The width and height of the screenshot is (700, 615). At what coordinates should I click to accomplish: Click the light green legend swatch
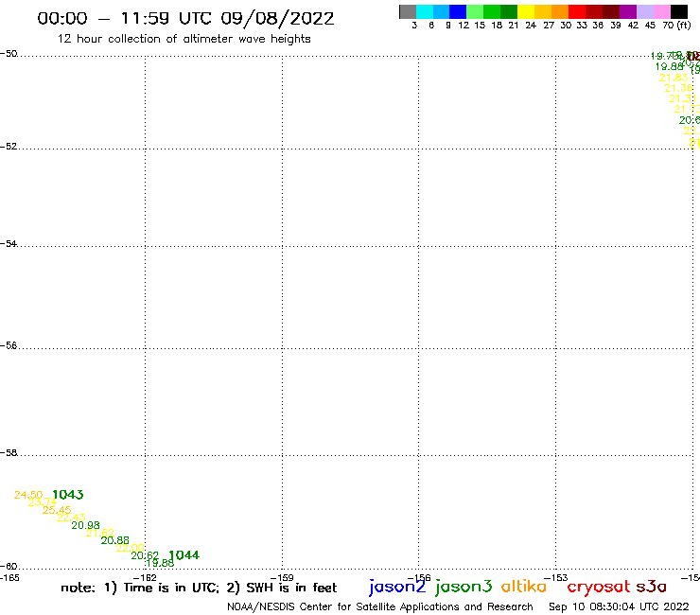click(x=475, y=12)
